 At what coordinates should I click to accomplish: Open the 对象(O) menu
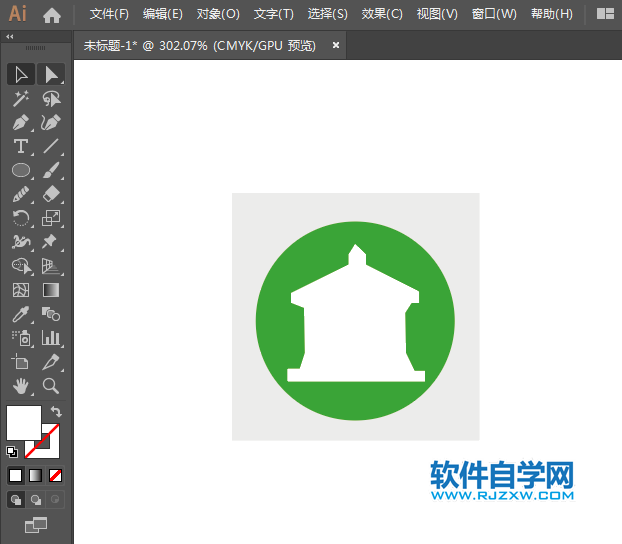click(218, 14)
